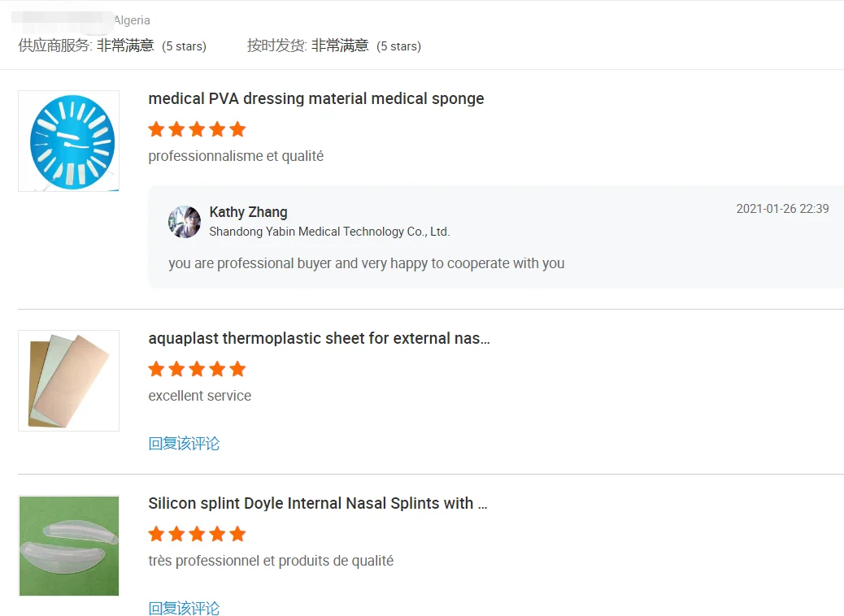844x616 pixels.
Task: Click Kathy Zhang's profile avatar
Action: tap(185, 222)
